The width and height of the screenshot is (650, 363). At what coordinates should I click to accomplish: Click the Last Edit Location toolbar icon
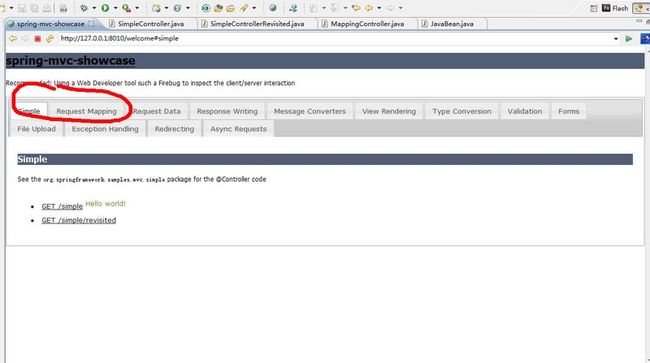coord(356,8)
